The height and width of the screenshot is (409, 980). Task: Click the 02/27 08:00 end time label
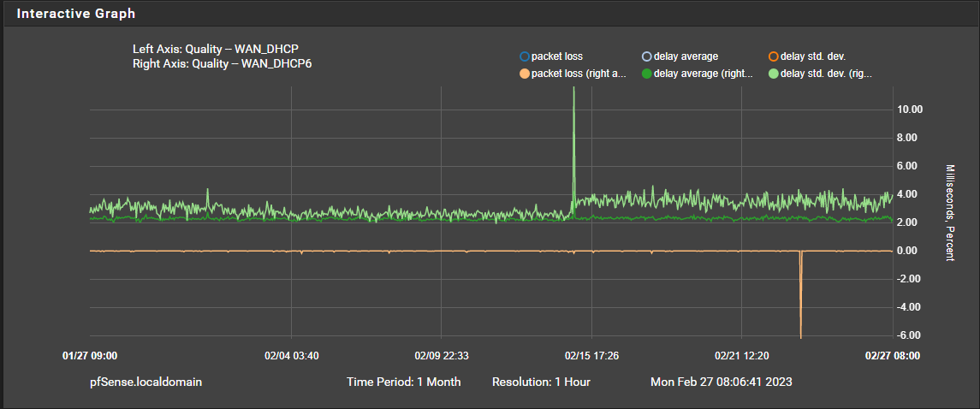tap(892, 356)
